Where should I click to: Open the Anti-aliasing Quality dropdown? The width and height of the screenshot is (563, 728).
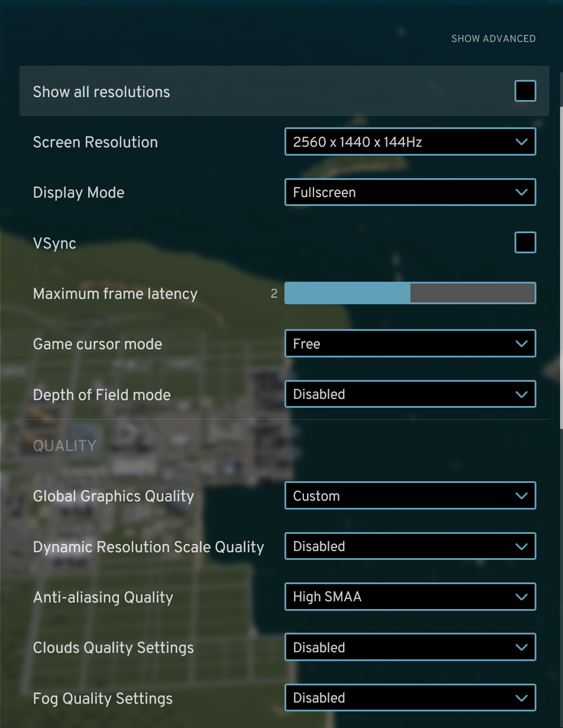pyautogui.click(x=410, y=597)
